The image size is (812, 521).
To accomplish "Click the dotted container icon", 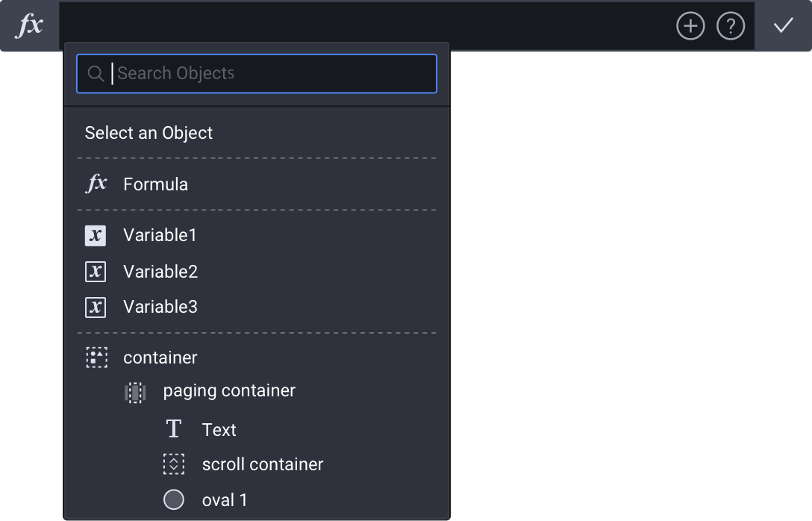I will pyautogui.click(x=96, y=358).
